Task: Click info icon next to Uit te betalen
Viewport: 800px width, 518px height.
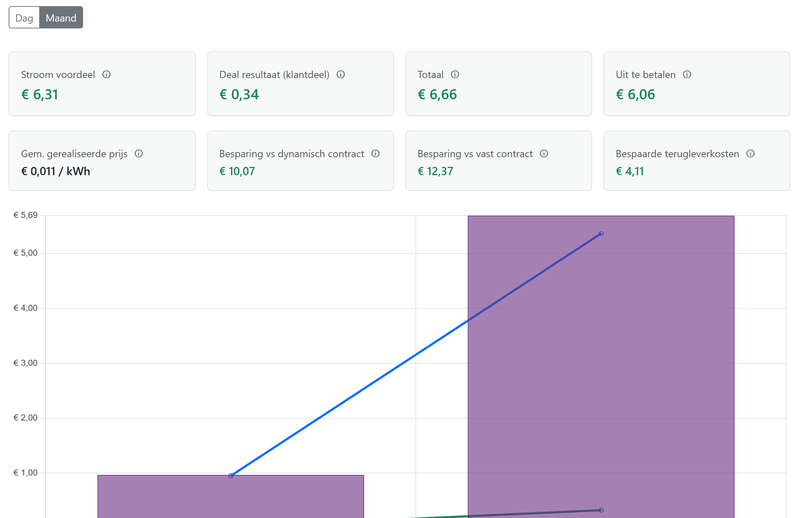Action: click(x=687, y=75)
